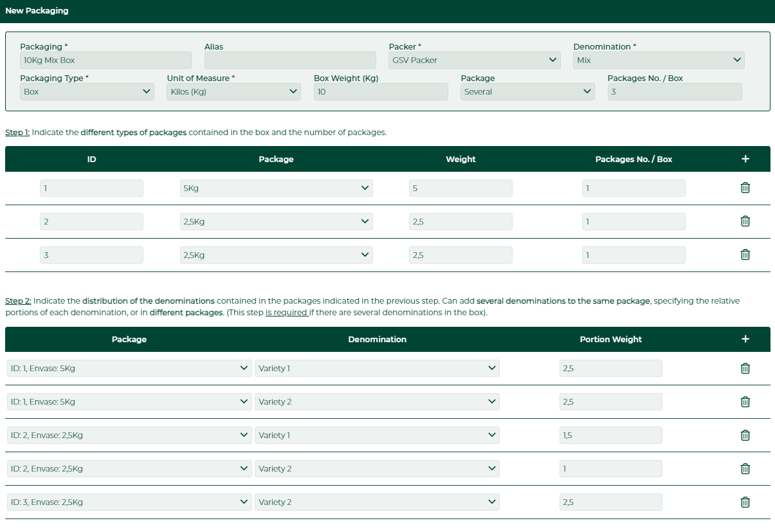
Task: Click the 'New Packaging' header title
Action: point(37,11)
